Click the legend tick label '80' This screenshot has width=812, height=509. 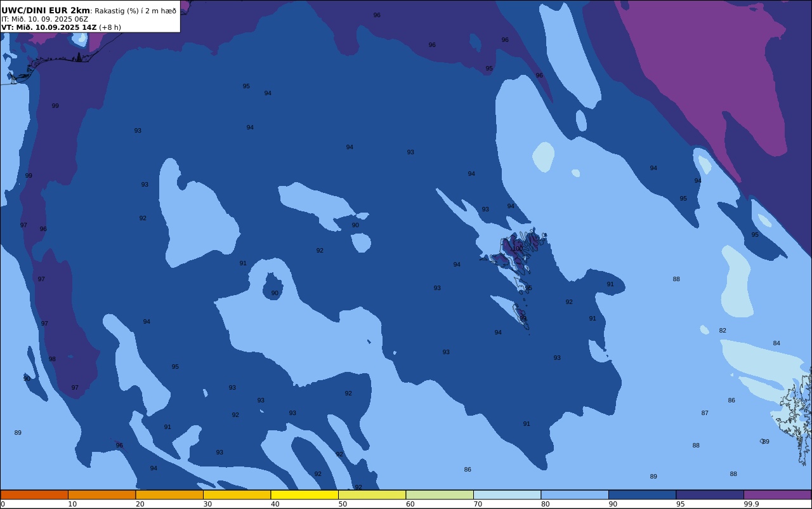click(x=546, y=504)
